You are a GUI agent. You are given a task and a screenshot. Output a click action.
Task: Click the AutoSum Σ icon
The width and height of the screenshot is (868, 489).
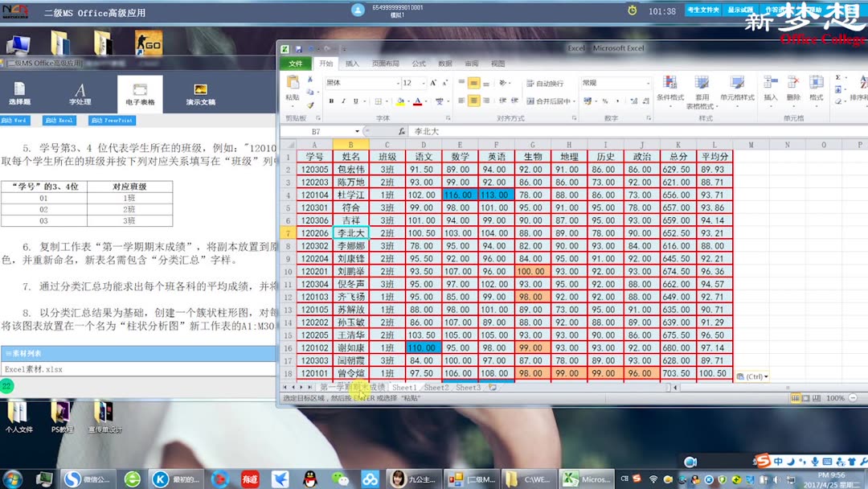pyautogui.click(x=838, y=76)
